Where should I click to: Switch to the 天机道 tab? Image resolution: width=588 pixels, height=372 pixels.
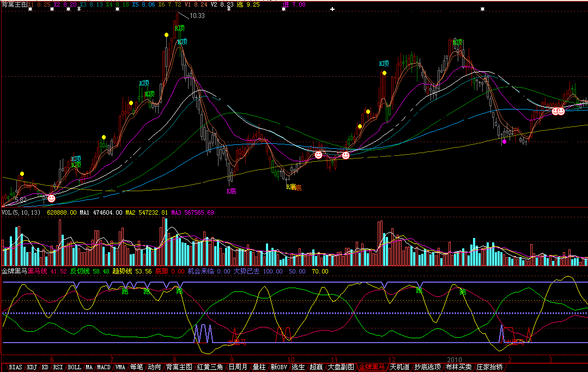399,368
